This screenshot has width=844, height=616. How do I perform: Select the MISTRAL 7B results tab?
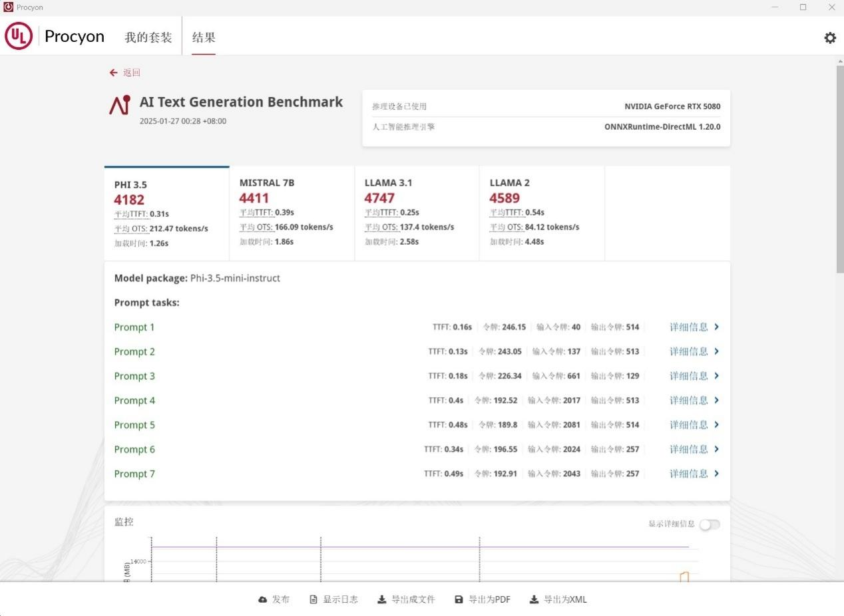292,214
